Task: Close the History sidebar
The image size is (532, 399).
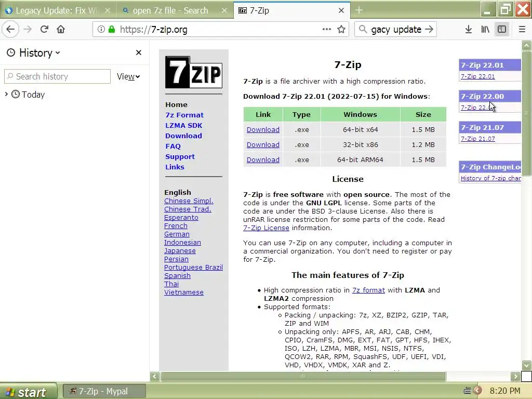Action: click(x=138, y=52)
